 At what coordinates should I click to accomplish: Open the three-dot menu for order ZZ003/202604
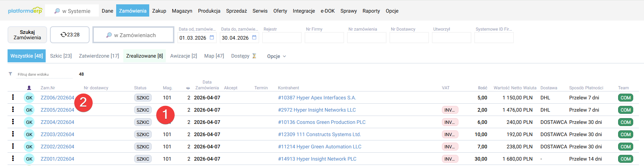[13, 134]
